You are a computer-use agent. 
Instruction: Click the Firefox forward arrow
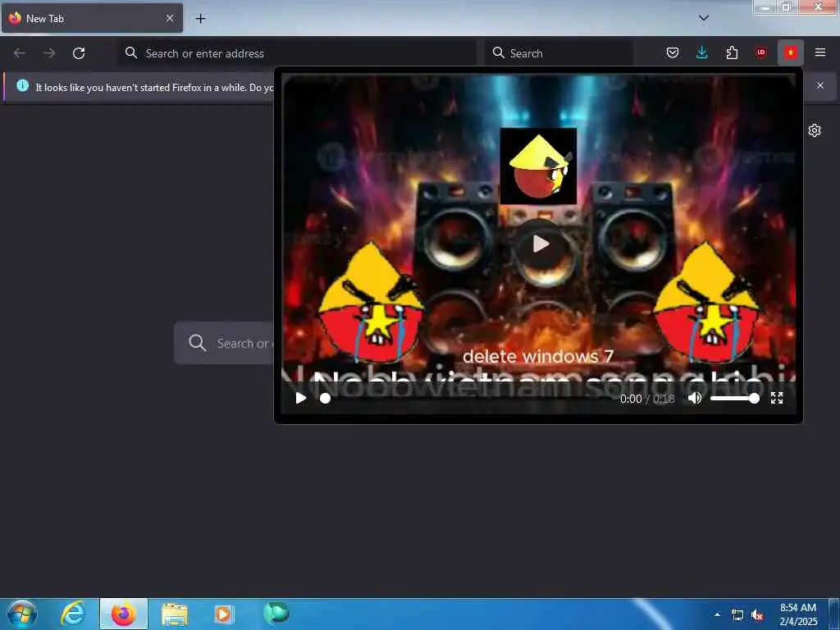pyautogui.click(x=49, y=53)
